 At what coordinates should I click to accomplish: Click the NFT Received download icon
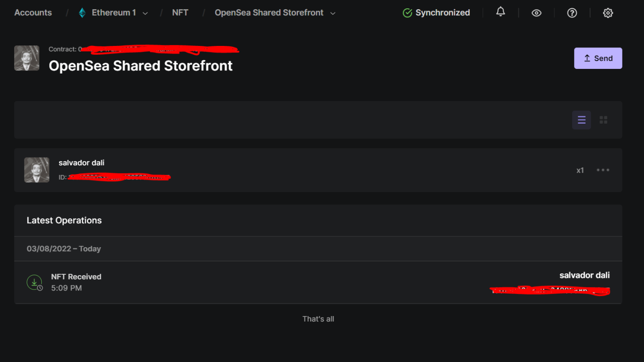34,282
